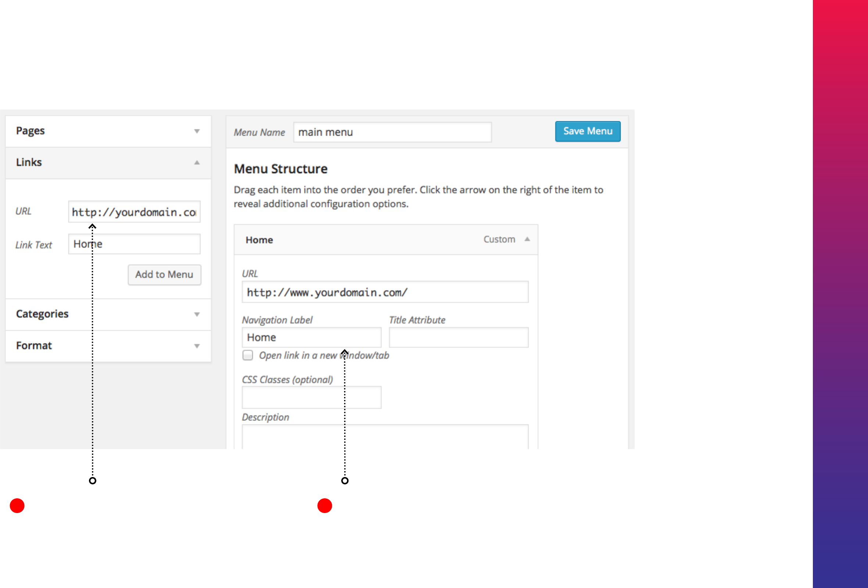Collapse the Links panel arrow
Viewport: 868px width, 588px height.
(197, 162)
